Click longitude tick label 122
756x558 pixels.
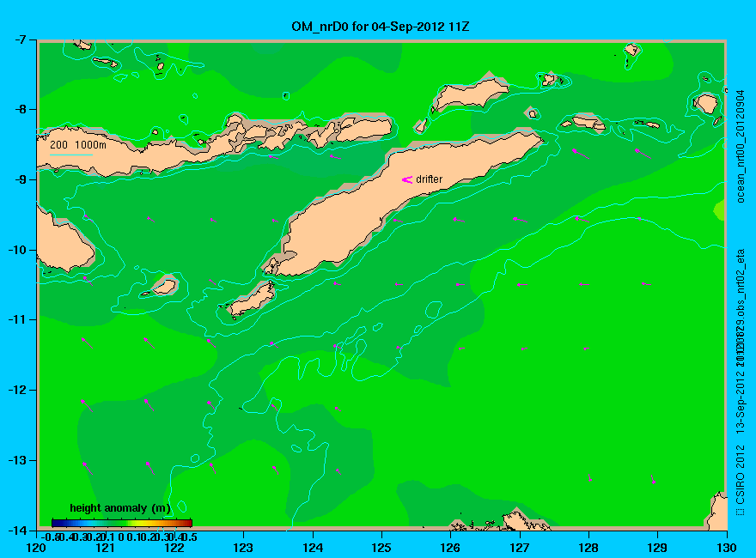[x=174, y=548]
